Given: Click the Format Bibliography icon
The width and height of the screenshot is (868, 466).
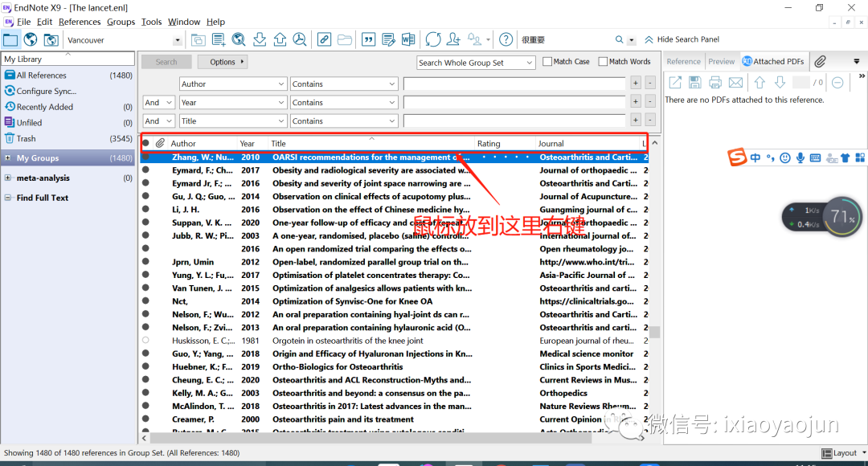Looking at the screenshot, I should (389, 40).
